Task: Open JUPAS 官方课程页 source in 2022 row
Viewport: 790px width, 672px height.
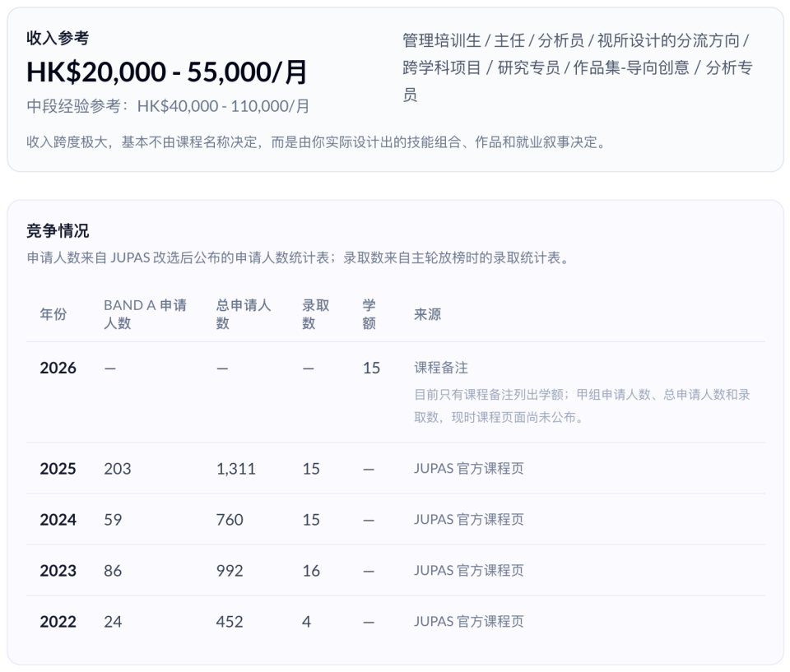Action: [x=468, y=621]
